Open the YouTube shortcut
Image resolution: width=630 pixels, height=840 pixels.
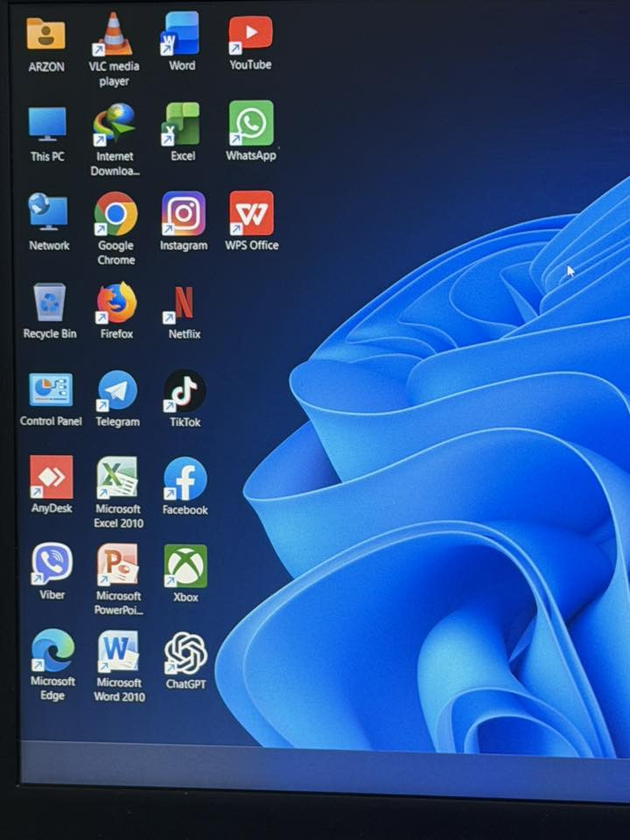click(x=250, y=34)
